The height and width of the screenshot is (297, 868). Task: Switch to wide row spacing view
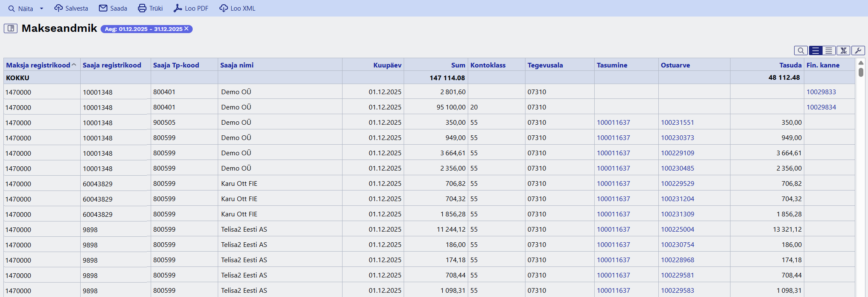tap(815, 50)
